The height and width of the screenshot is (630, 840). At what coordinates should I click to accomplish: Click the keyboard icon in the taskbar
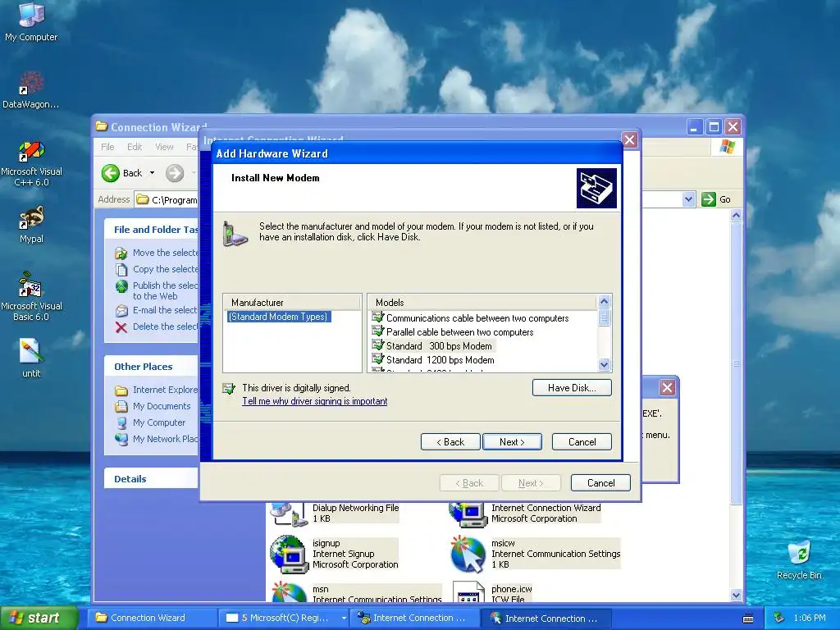tap(748, 619)
